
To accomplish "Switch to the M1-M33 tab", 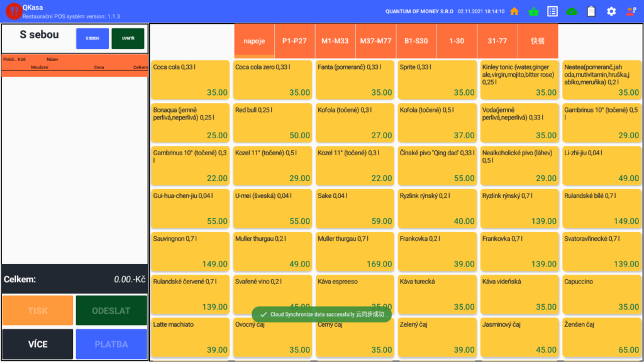I will coord(335,41).
